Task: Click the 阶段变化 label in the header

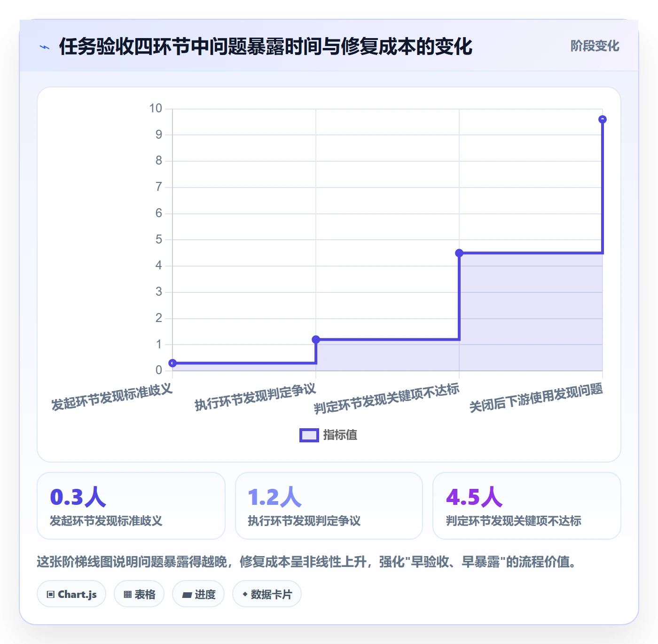Action: coord(595,46)
